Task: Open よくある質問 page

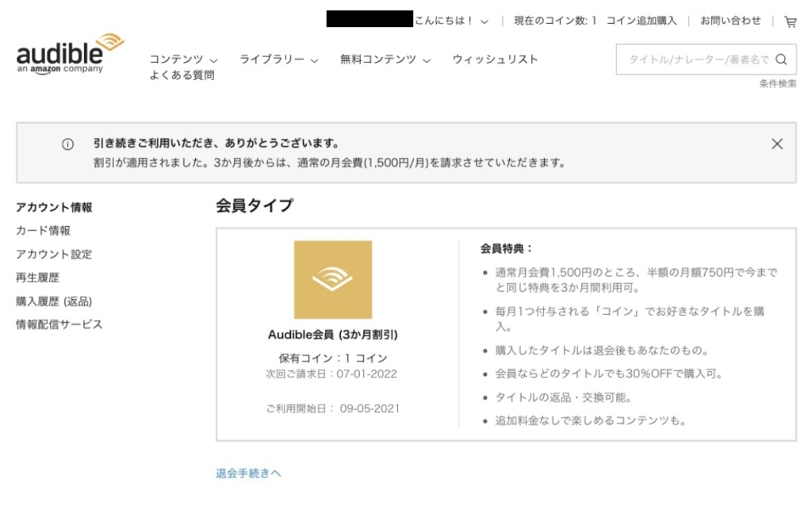Action: pyautogui.click(x=182, y=75)
